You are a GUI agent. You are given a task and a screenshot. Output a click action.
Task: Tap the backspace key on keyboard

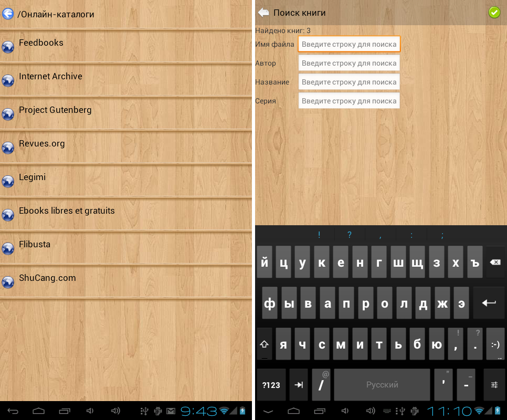495,262
